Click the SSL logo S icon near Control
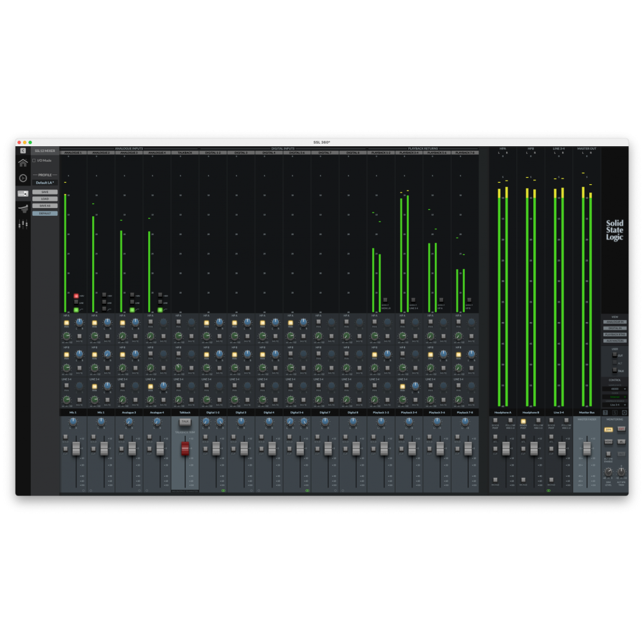 (x=615, y=412)
